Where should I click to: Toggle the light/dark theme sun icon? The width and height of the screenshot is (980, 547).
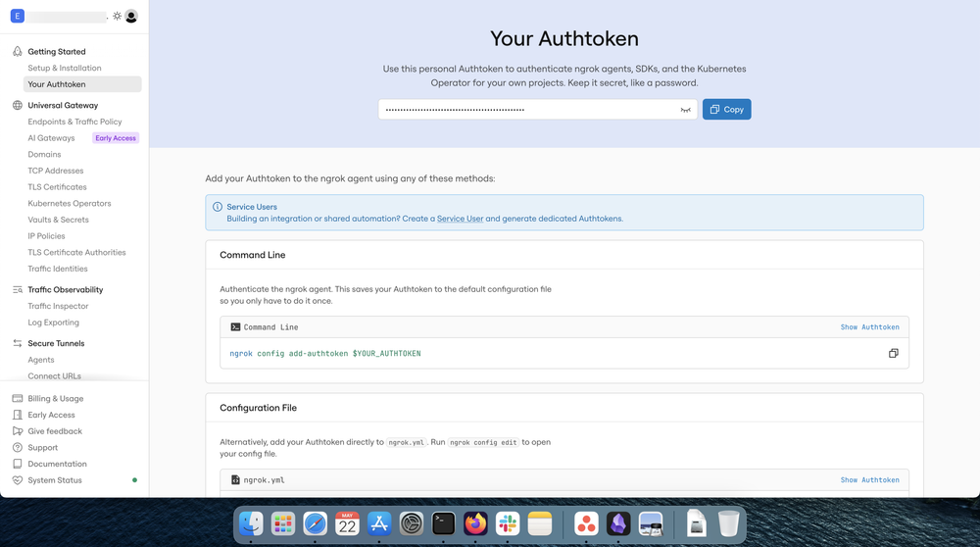[117, 17]
